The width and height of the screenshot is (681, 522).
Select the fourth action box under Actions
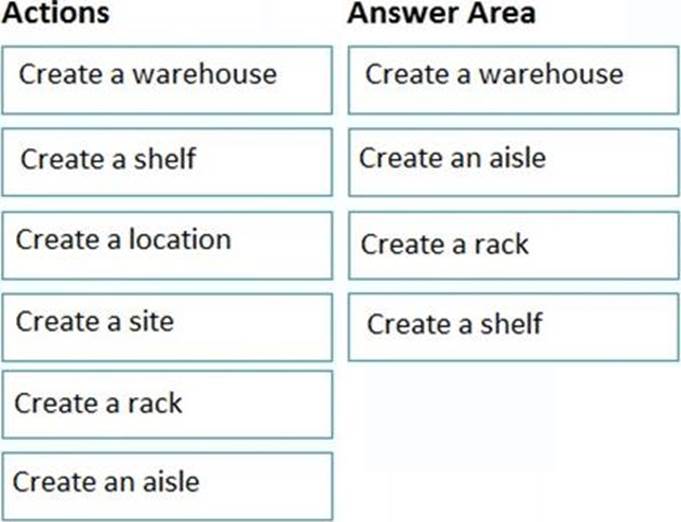167,326
